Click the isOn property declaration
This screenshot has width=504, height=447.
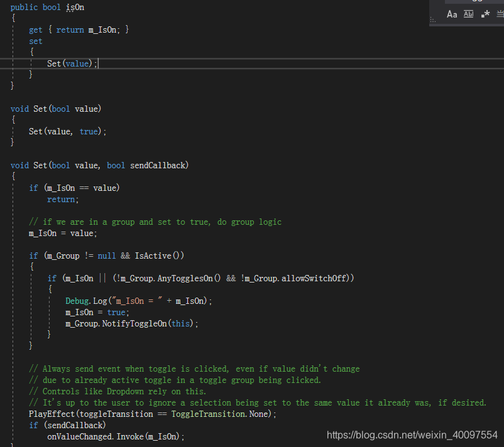[x=75, y=7]
